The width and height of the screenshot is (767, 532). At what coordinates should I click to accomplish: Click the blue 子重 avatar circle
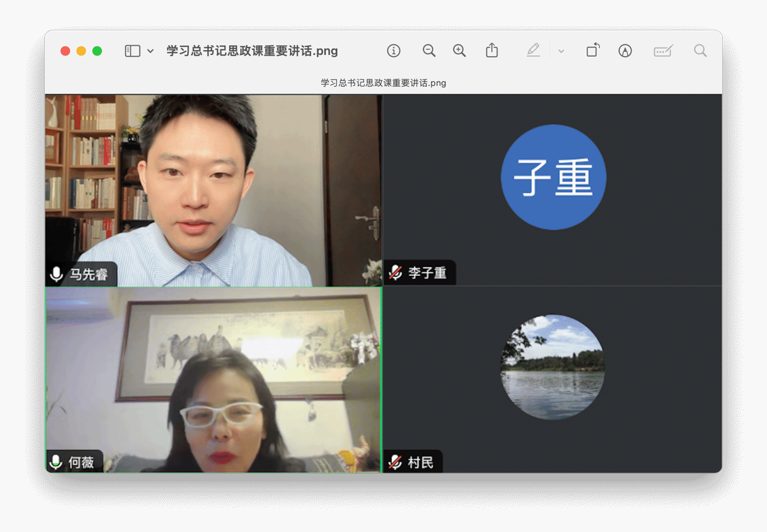(x=553, y=177)
